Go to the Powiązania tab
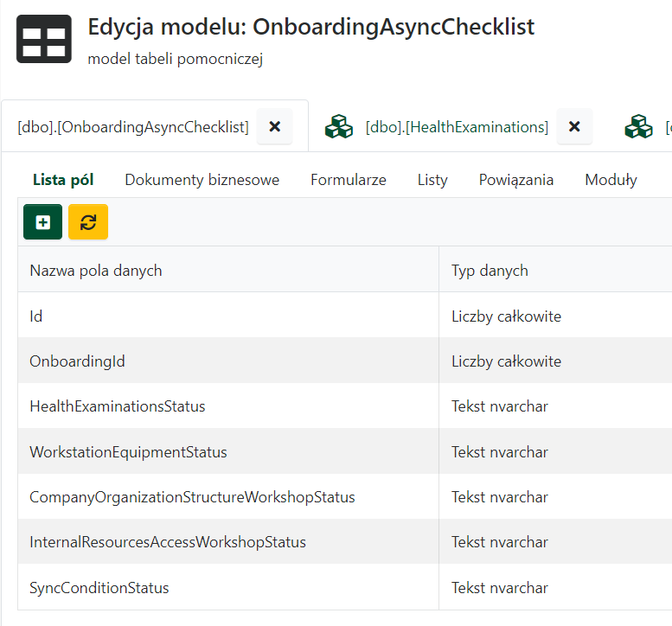The width and height of the screenshot is (672, 626). pos(516,180)
